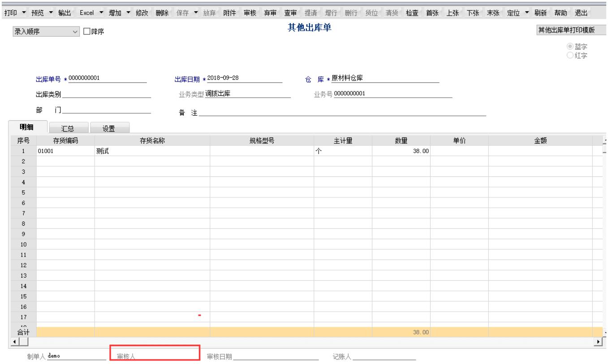
Task: Click 弃审 in the toolbar
Action: [270, 13]
